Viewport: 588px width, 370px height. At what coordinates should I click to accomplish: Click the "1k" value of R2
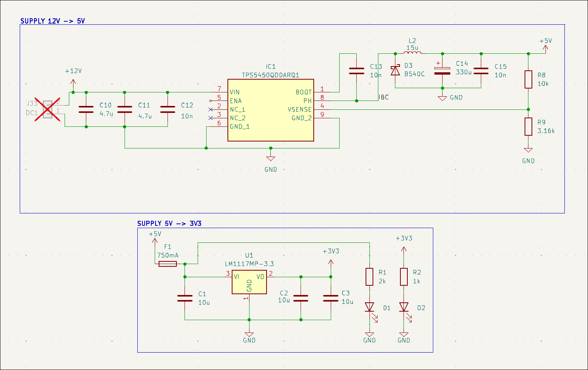click(x=417, y=281)
